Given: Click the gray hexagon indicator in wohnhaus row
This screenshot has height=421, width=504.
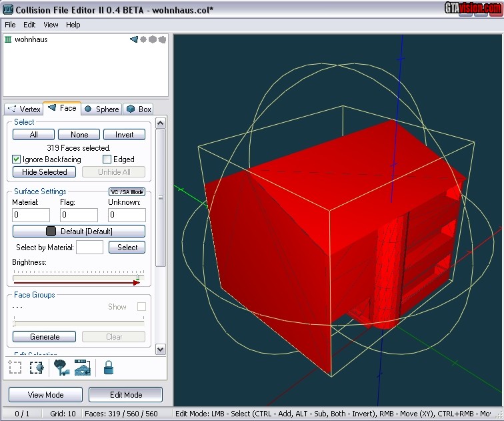Looking at the screenshot, I should [x=153, y=39].
